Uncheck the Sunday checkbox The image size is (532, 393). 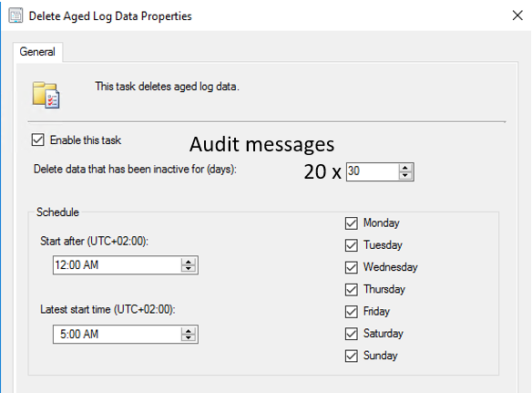(x=351, y=356)
